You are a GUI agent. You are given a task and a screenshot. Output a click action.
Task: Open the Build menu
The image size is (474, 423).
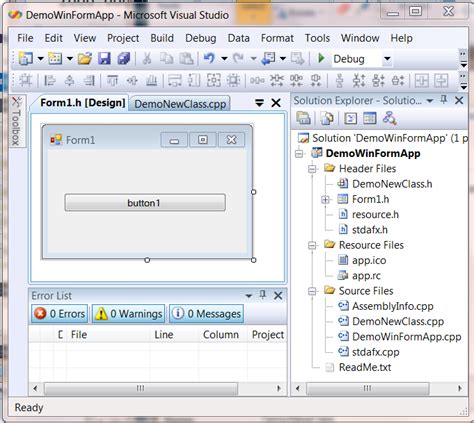pyautogui.click(x=162, y=38)
